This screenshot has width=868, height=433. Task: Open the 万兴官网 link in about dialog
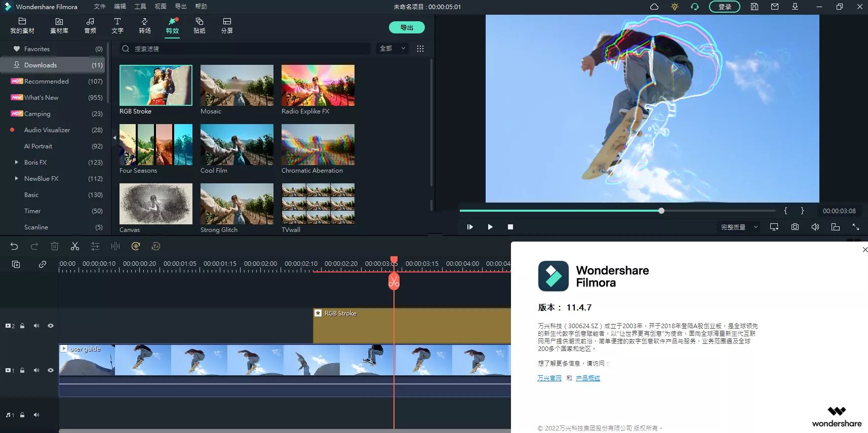click(549, 378)
